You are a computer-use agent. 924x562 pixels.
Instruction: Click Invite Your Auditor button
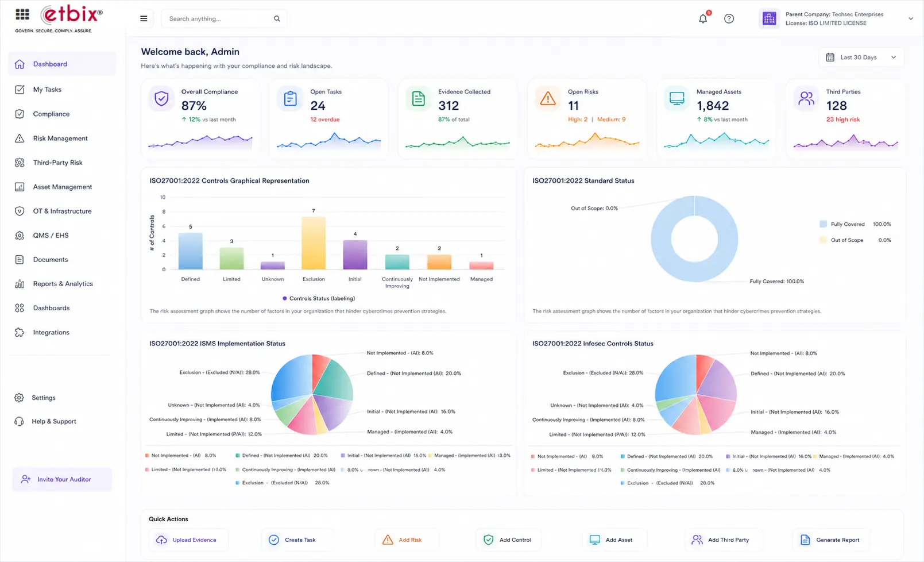pos(62,479)
